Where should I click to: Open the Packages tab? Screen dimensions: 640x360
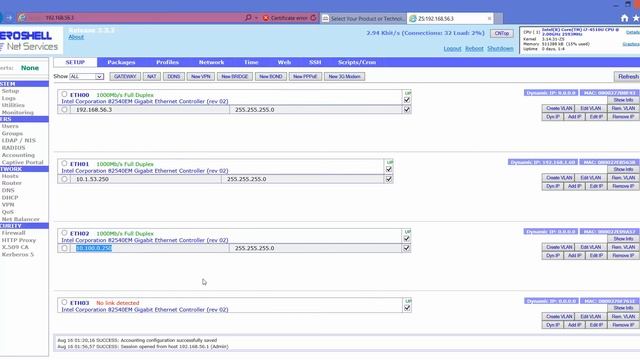point(121,62)
